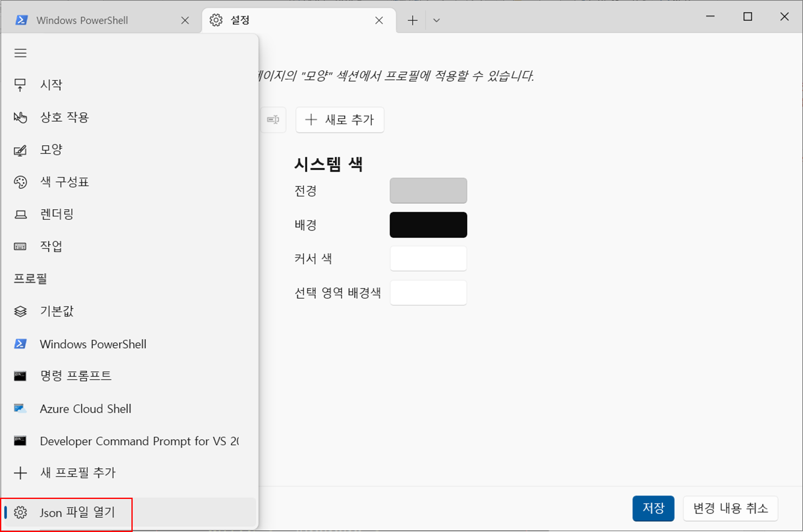Click 변경 내용 취소 button
Screen dimensions: 803x532
point(730,508)
